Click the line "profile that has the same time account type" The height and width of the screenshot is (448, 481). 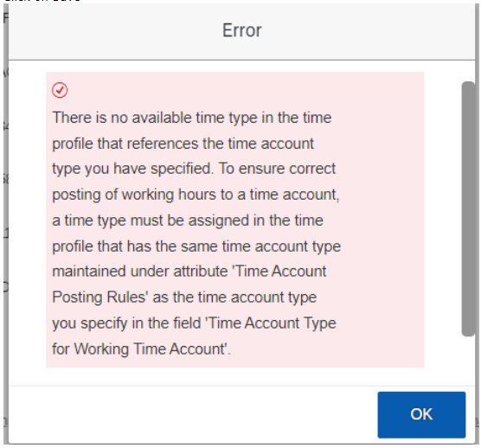coord(196,246)
